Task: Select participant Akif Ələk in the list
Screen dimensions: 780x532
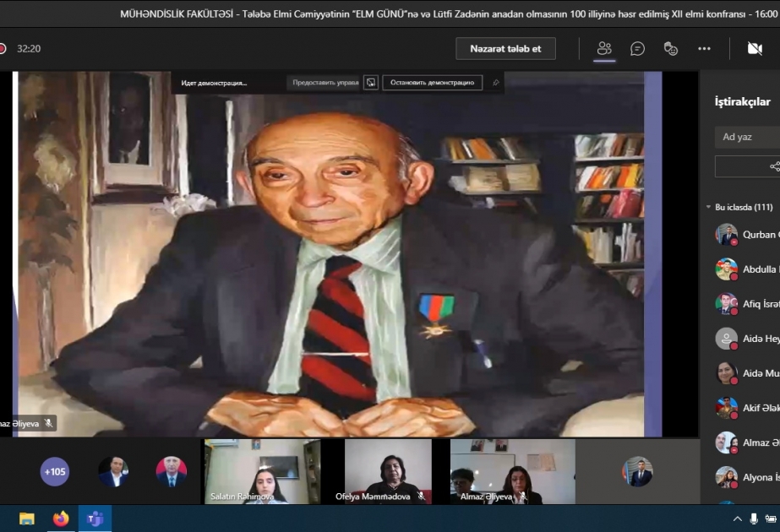Action: [x=747, y=408]
